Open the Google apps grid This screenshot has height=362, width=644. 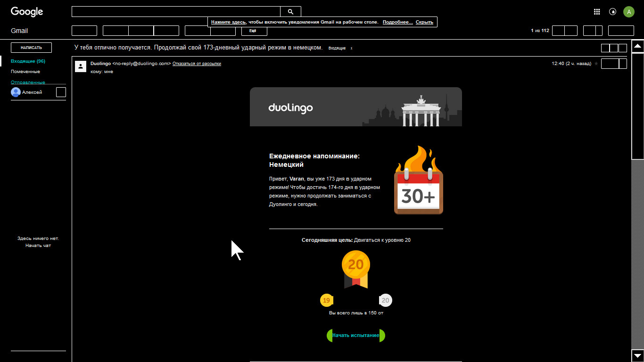pos(597,12)
